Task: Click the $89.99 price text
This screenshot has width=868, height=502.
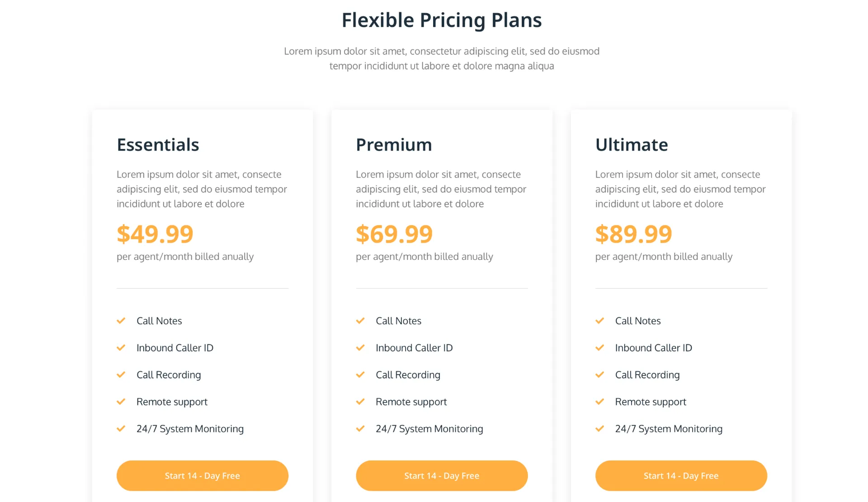Action: [x=633, y=234]
